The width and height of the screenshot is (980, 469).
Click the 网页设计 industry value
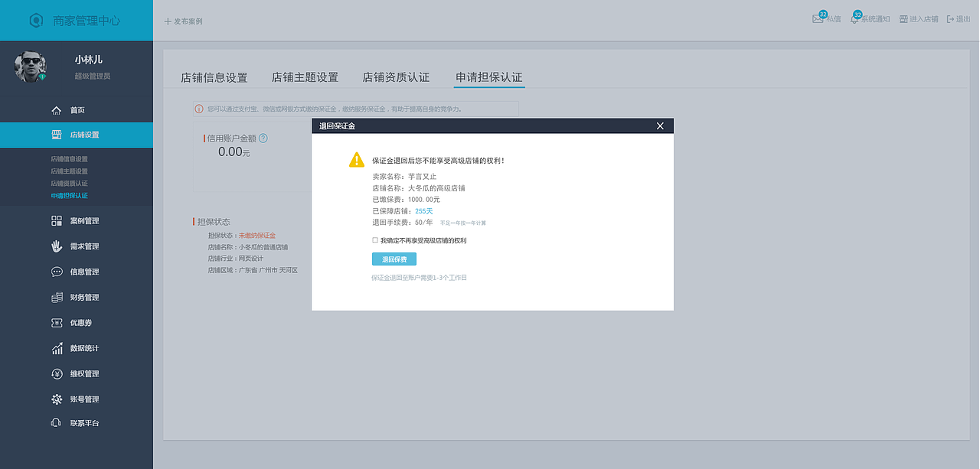251,259
